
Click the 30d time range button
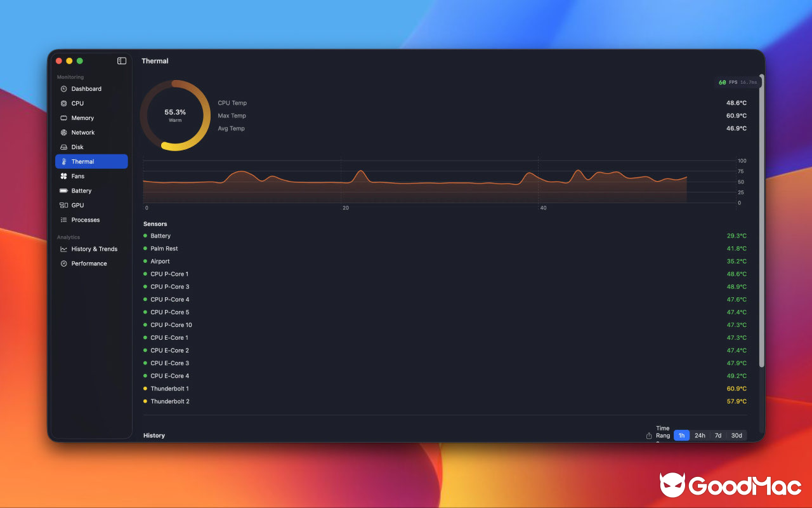click(x=737, y=435)
